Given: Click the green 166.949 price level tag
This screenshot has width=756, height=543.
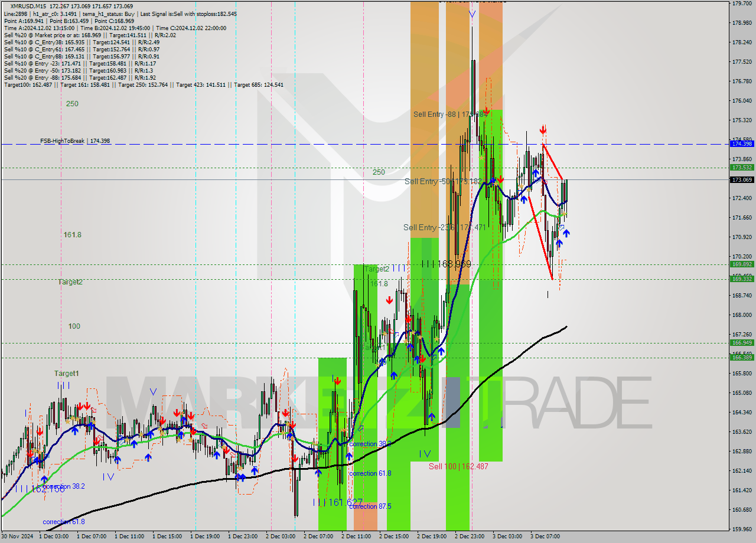Looking at the screenshot, I should click(742, 343).
